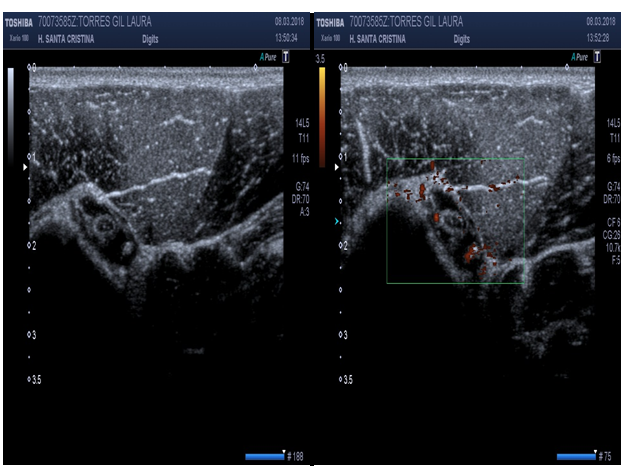Click the cyan color-focus arrow on right scale
This screenshot has width=626, height=474.
click(x=337, y=221)
